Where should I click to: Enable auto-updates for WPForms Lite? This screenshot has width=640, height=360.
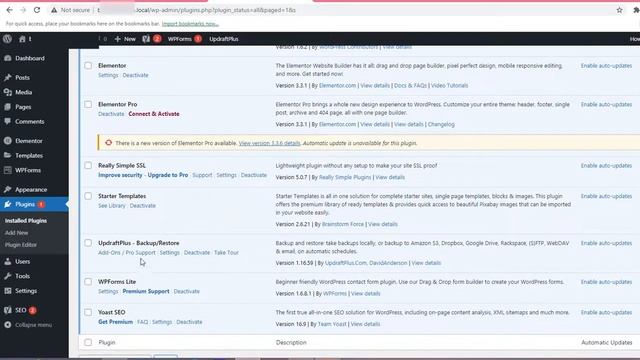pyautogui.click(x=606, y=282)
